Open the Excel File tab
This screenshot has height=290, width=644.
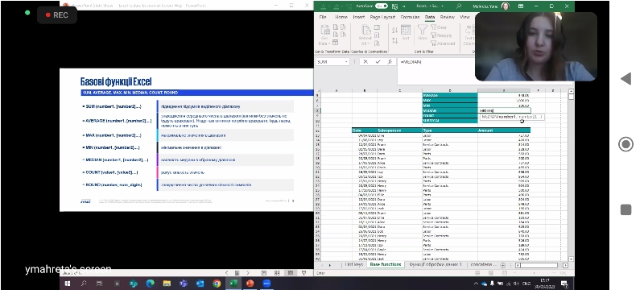(x=323, y=17)
